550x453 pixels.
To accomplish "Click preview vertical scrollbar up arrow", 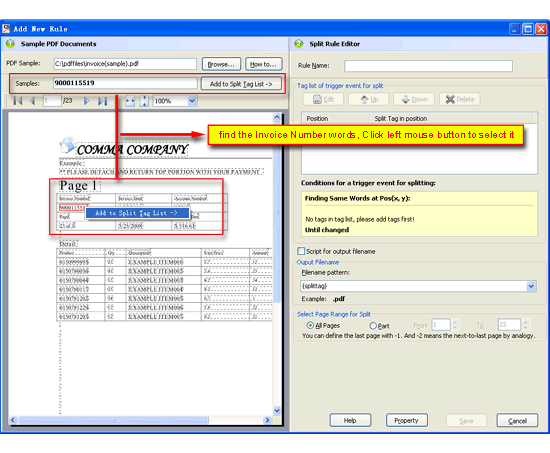I will (277, 118).
